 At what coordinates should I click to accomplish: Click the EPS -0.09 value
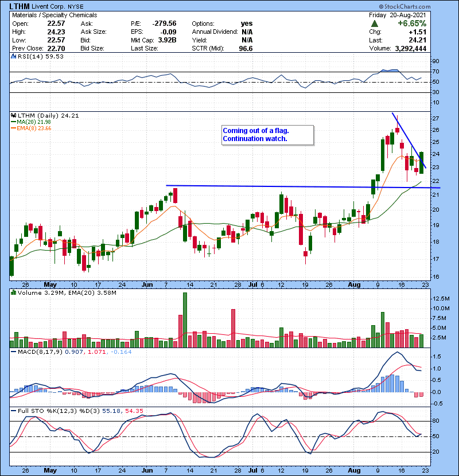169,32
